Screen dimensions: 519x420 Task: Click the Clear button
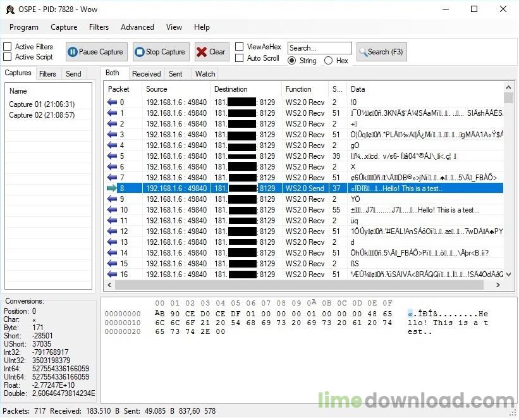(x=212, y=52)
